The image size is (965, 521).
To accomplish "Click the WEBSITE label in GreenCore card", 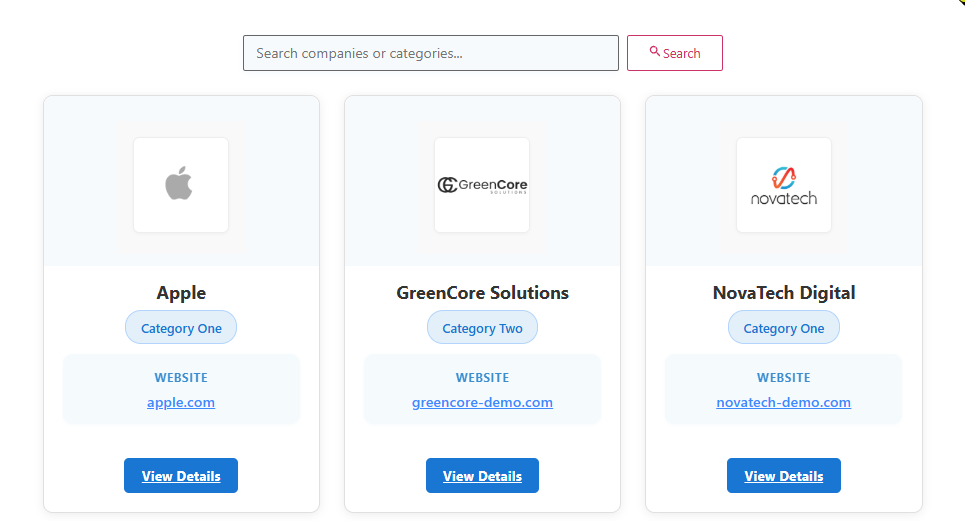I will click(482, 378).
